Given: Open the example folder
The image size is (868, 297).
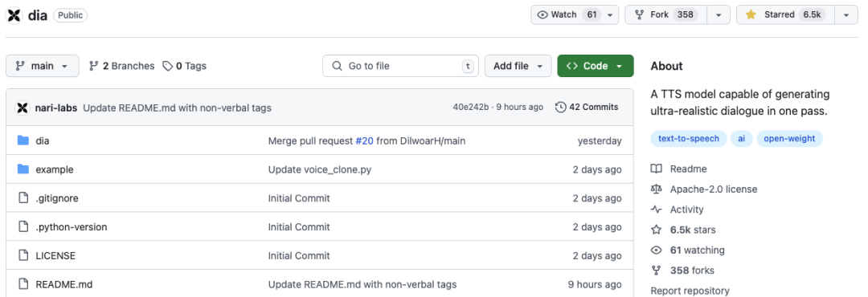Looking at the screenshot, I should pyautogui.click(x=55, y=170).
